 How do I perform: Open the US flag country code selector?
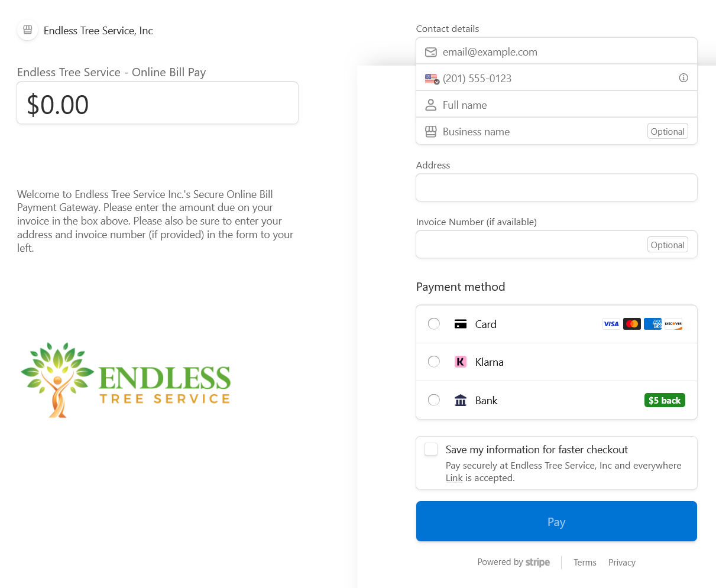click(432, 79)
